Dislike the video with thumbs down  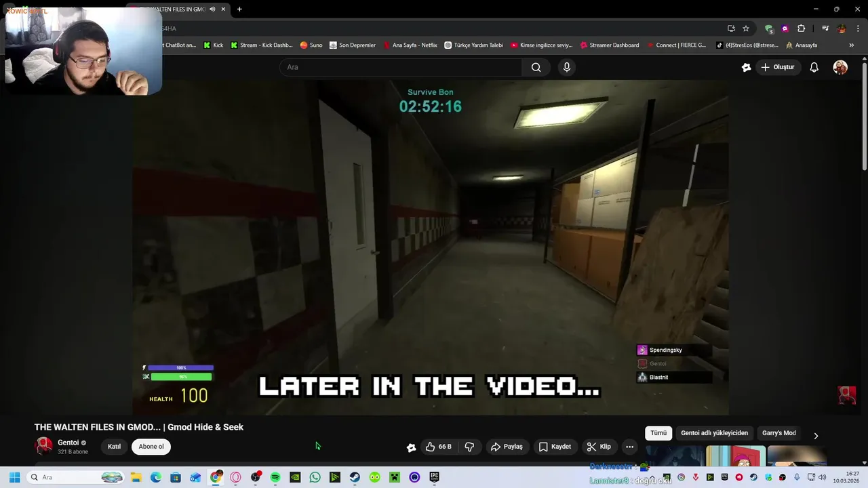(469, 447)
